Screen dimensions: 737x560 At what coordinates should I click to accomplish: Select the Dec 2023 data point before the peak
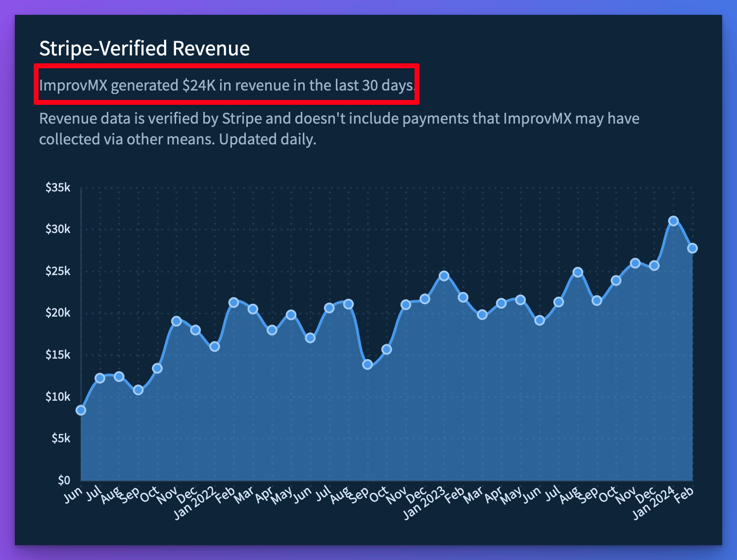tap(654, 266)
